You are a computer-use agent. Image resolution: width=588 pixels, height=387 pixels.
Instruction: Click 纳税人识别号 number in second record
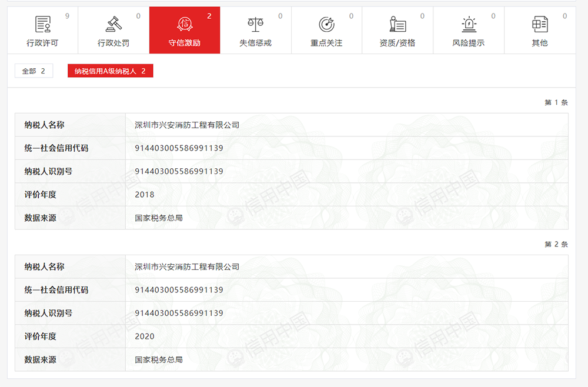(x=179, y=313)
